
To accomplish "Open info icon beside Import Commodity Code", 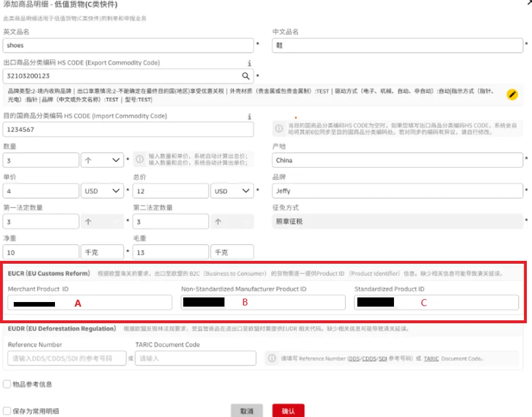I will tap(249, 117).
